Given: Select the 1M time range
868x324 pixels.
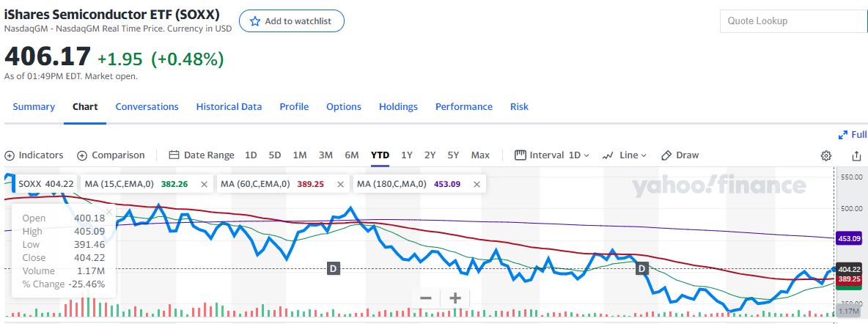Looking at the screenshot, I should 300,155.
